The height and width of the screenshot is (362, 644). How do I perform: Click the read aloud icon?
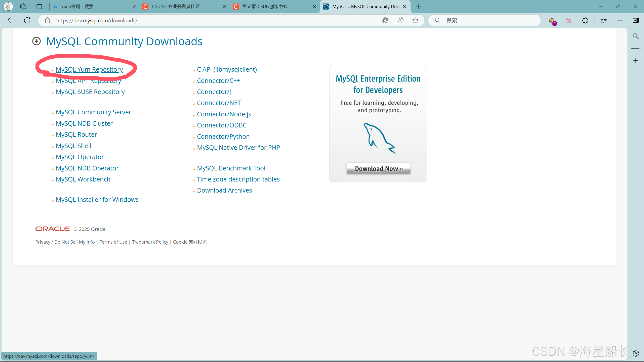pyautogui.click(x=400, y=20)
